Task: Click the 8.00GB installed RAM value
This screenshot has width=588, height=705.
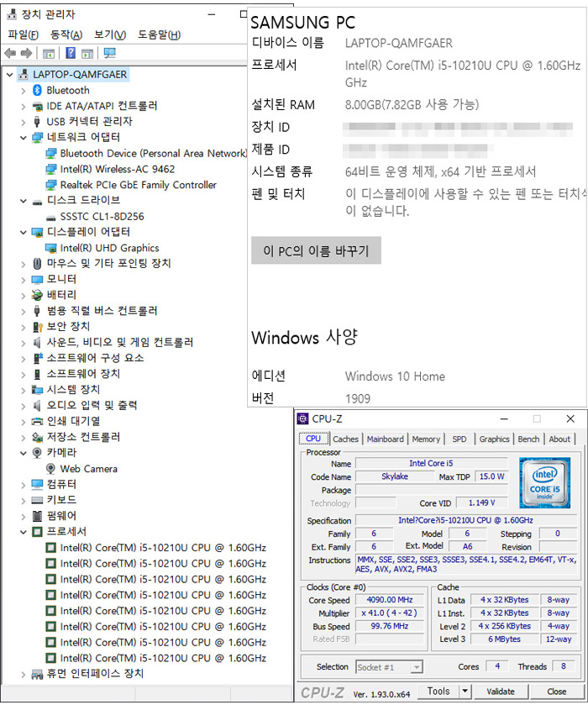Action: 412,105
